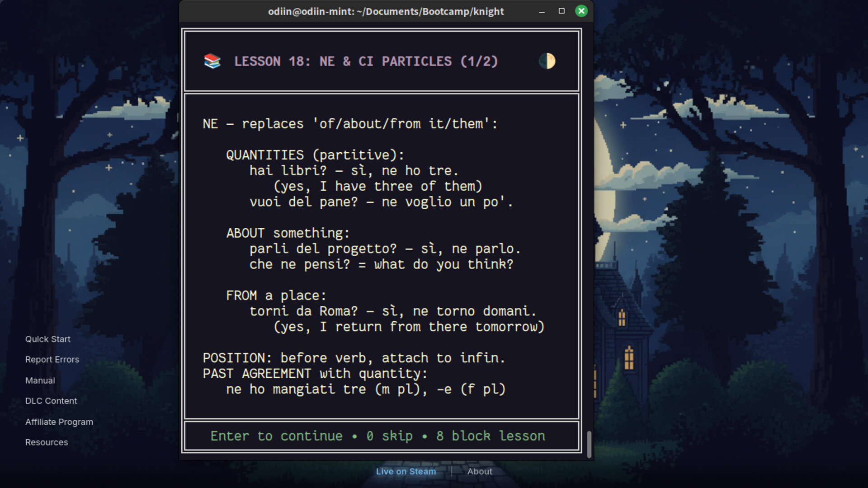
Task: Click the 'ABOUT something:' heading line
Action: [288, 233]
